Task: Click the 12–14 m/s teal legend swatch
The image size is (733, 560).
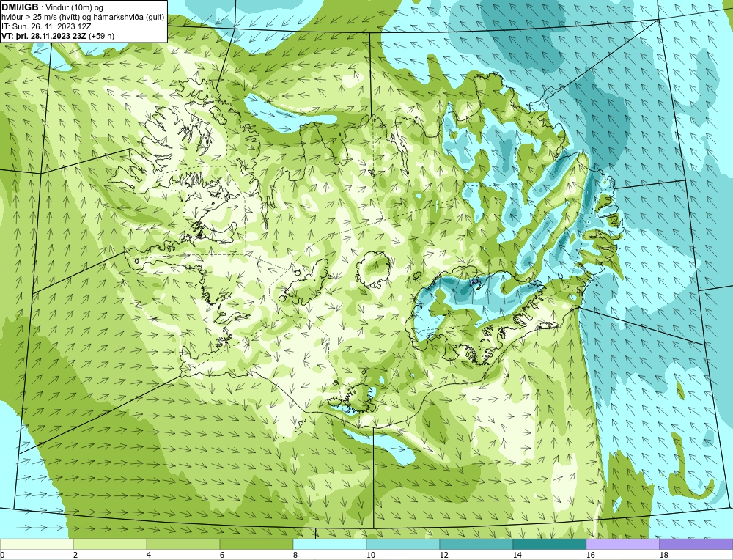Action: pos(476,545)
